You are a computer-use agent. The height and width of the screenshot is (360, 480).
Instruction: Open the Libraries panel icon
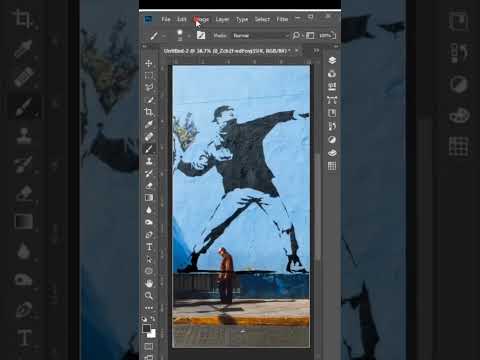(x=332, y=74)
